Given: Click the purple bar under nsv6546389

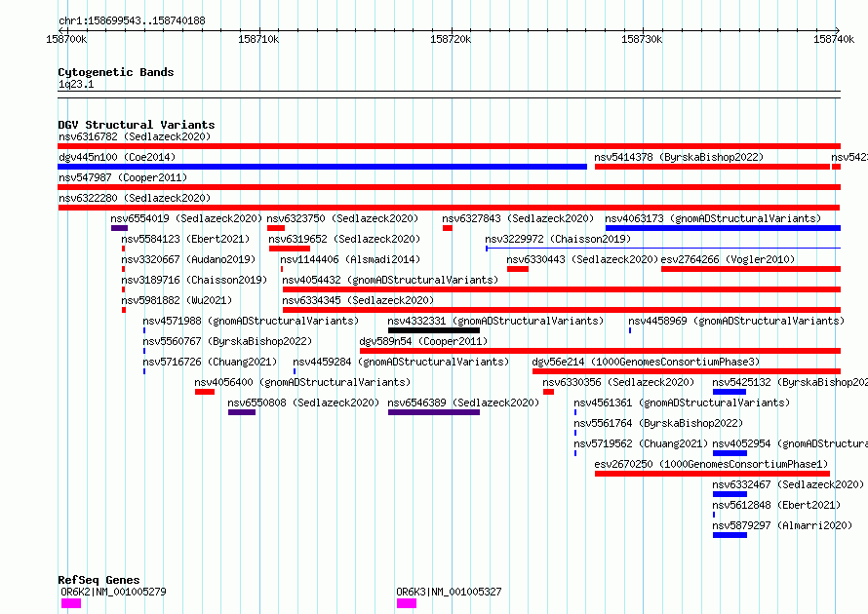Looking at the screenshot, I should coord(434,412).
